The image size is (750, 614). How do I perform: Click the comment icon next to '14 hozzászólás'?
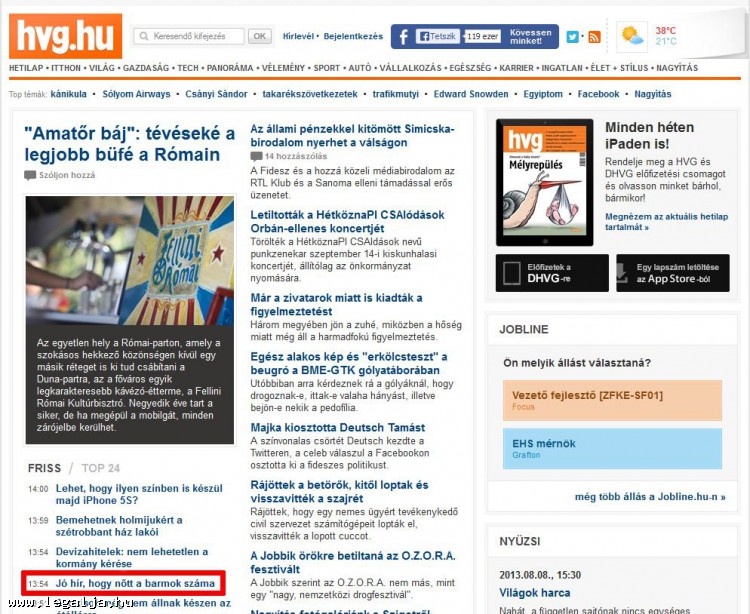257,157
